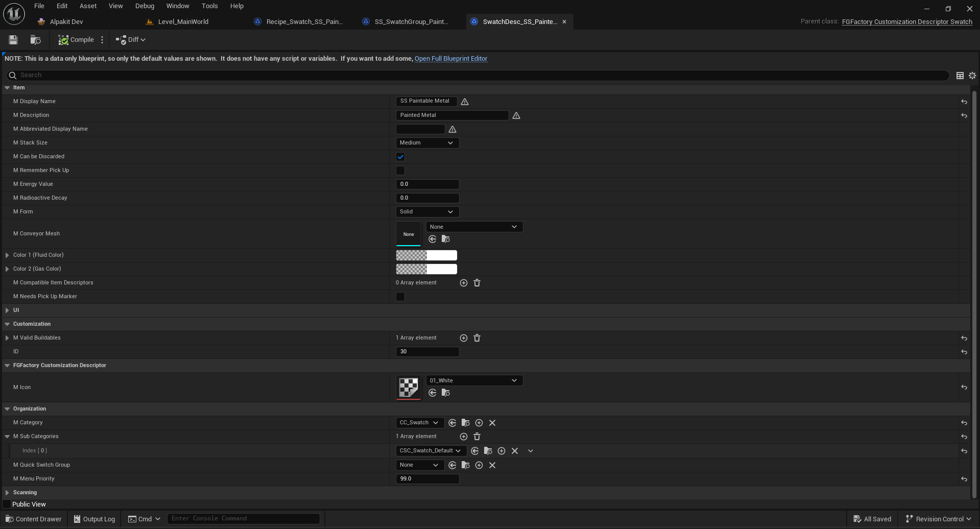Browse to M Category asset
Viewport: 980px width, 529px height.
(466, 423)
